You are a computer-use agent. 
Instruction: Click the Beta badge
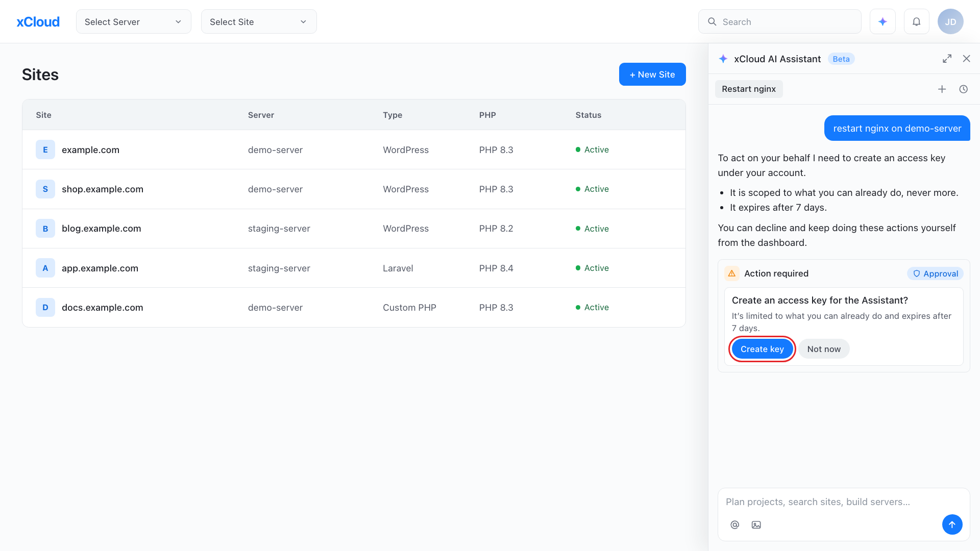[841, 59]
